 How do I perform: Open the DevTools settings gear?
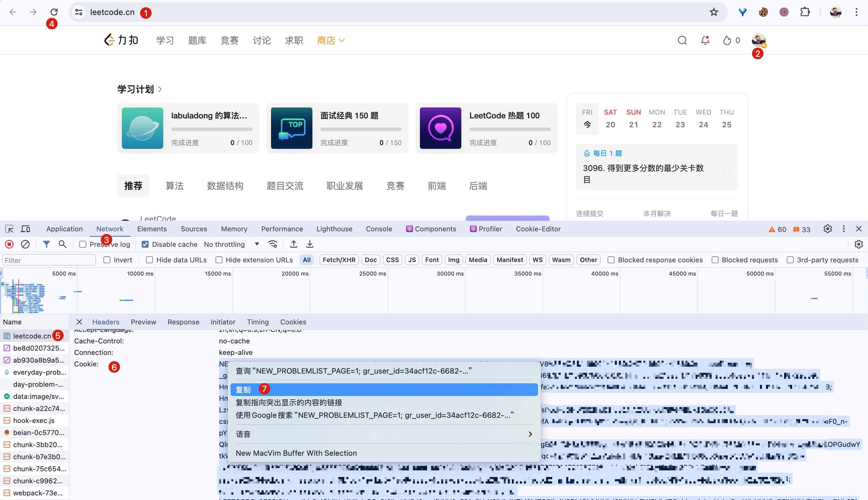(x=828, y=229)
